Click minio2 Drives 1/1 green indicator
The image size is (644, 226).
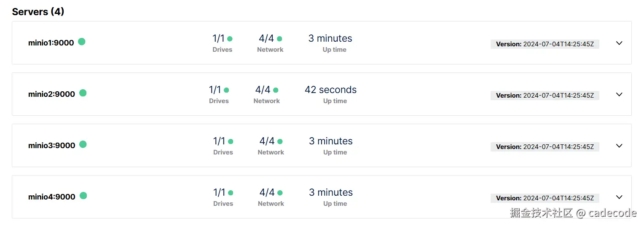coord(226,90)
